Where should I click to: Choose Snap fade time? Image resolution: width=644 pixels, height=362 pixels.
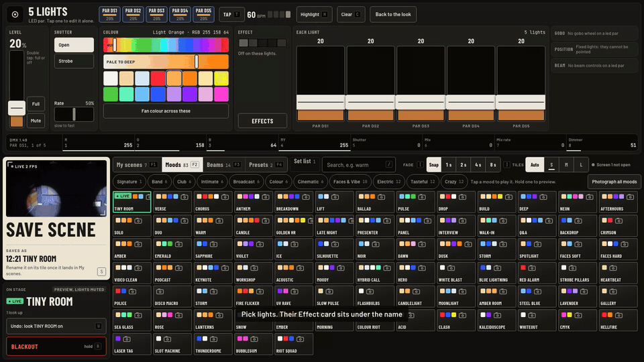(434, 165)
